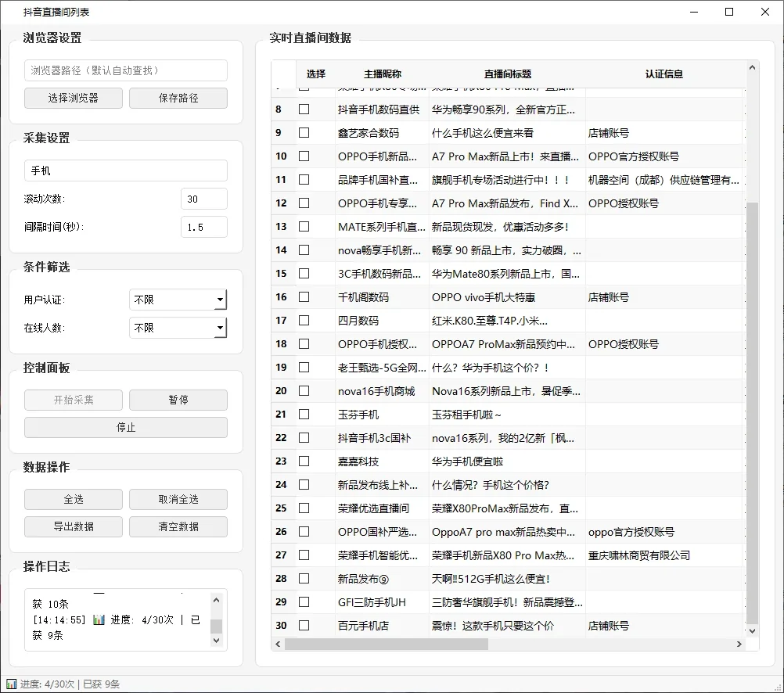Click the cell 嘉嘉科技
Screen dimensions: 784x693
point(382,461)
